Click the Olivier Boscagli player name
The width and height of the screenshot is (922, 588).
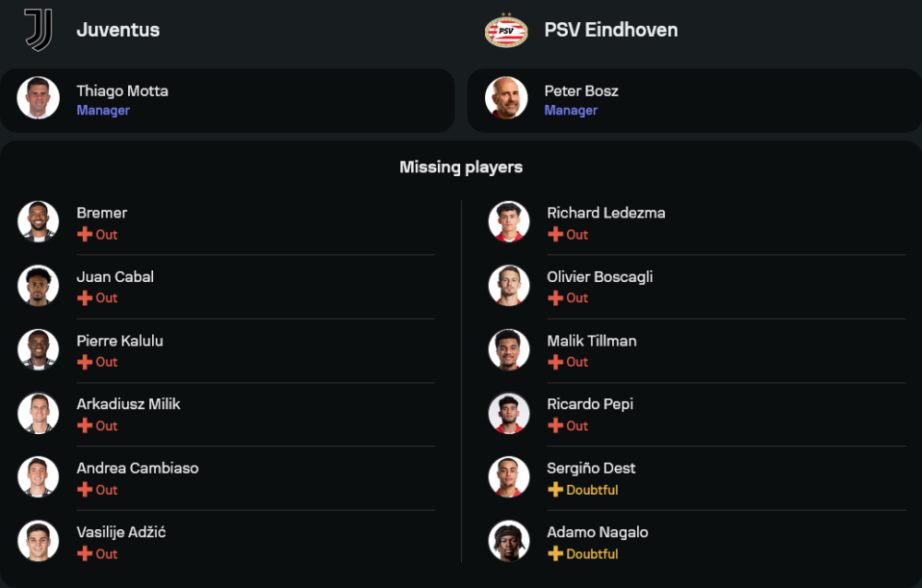click(599, 276)
